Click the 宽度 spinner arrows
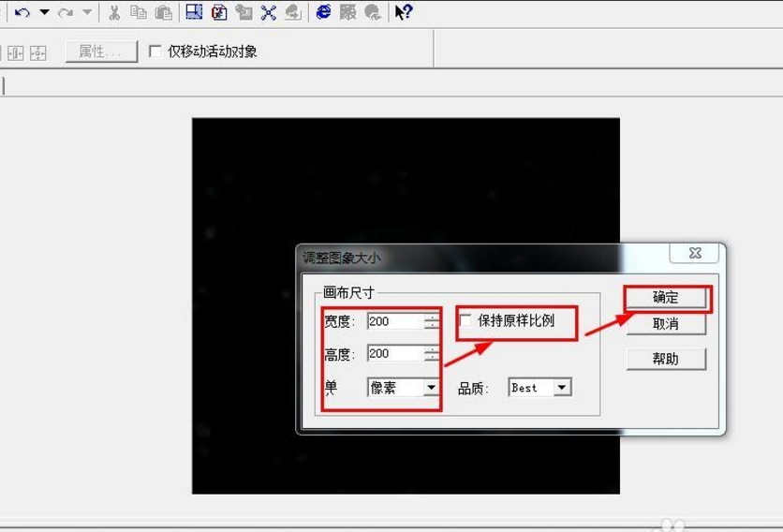This screenshot has width=783, height=532. 432,321
